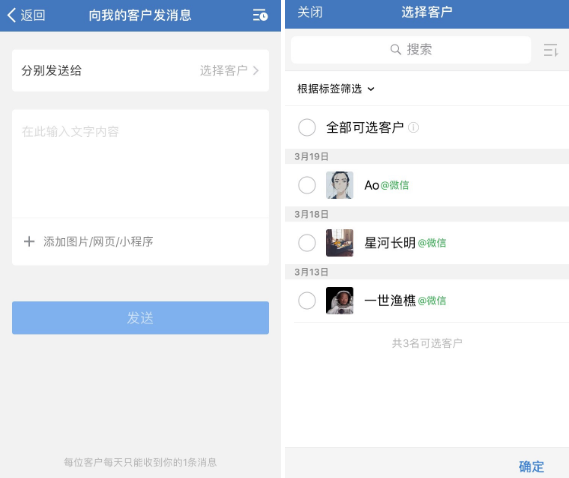Click the magnifier icon in search bar

point(396,49)
